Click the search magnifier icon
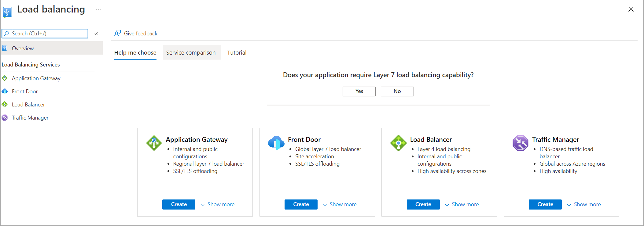 click(x=6, y=33)
